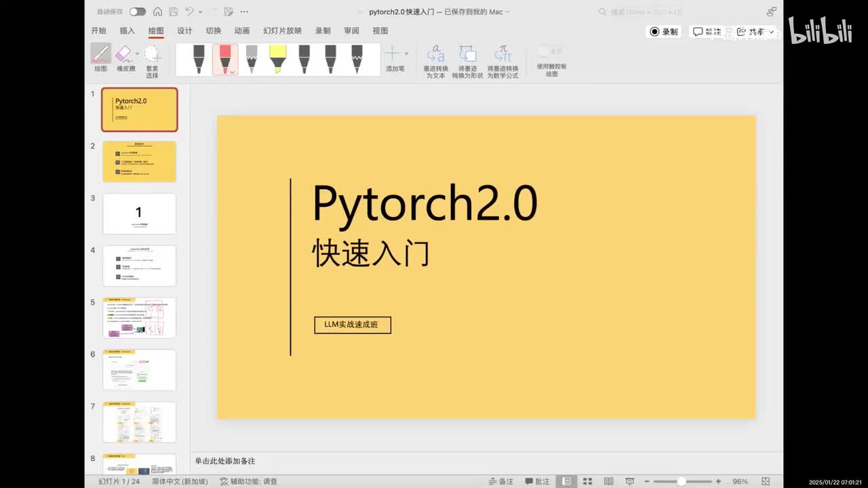Open the Animations (动画) tab
The height and width of the screenshot is (488, 868).
pyautogui.click(x=242, y=30)
